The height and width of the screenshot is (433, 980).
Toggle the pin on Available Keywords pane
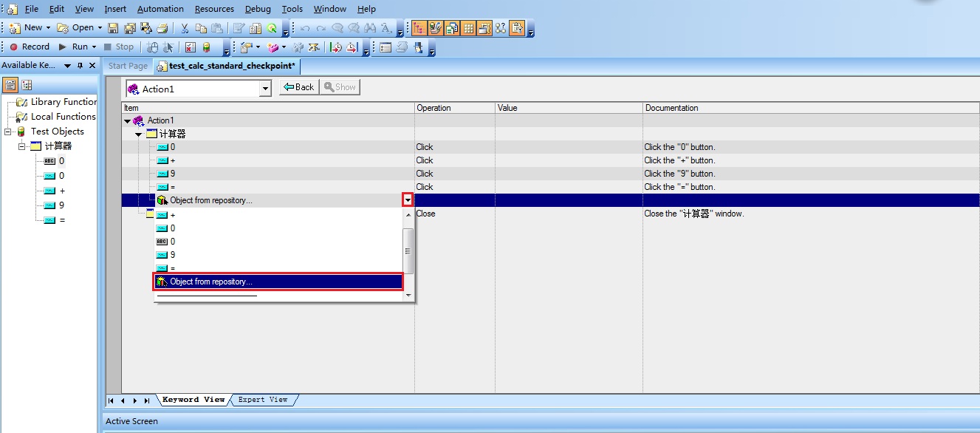(80, 66)
